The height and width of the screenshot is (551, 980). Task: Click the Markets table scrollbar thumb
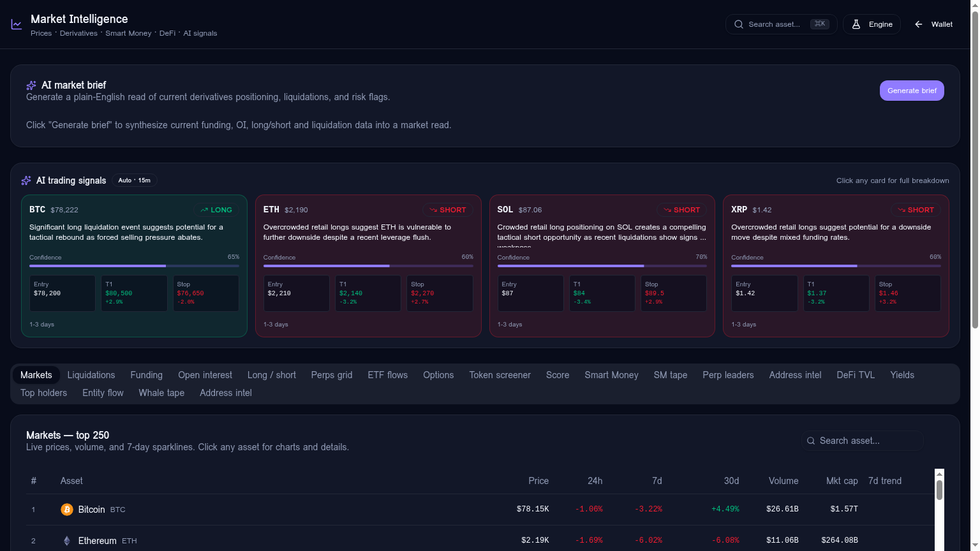939,490
